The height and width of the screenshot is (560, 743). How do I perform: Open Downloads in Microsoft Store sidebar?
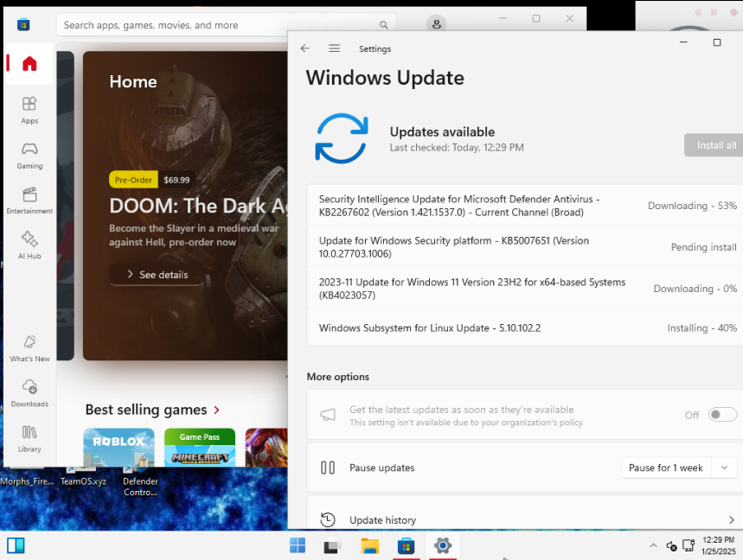click(29, 393)
